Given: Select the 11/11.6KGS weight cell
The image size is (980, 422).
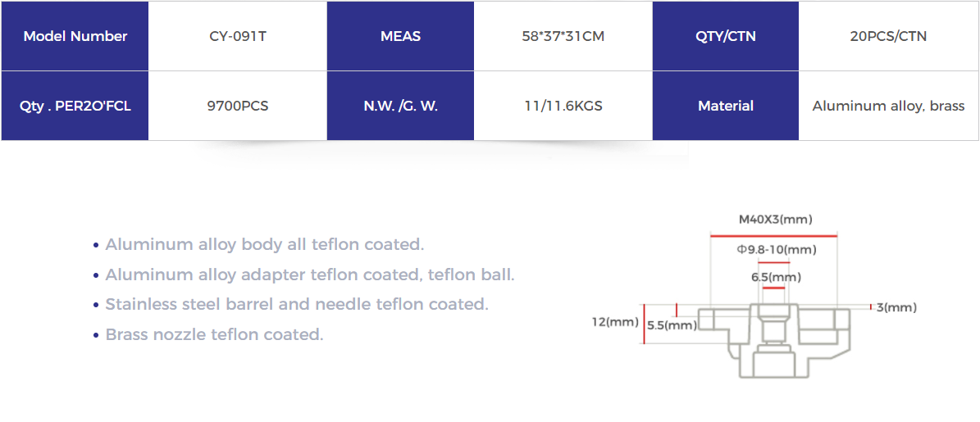Looking at the screenshot, I should pyautogui.click(x=563, y=107).
